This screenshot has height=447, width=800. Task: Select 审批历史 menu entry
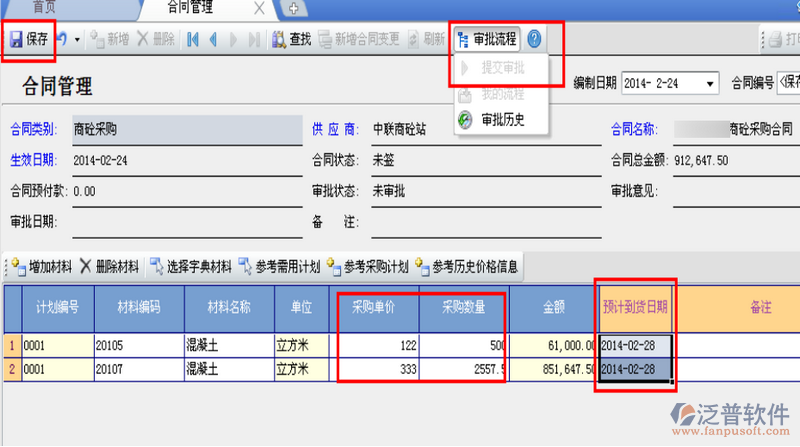coord(501,120)
